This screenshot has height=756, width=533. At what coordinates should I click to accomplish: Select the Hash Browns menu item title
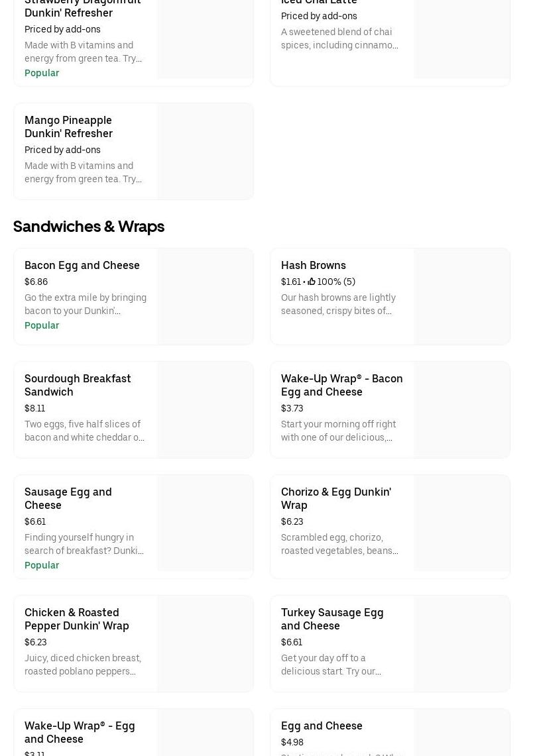coord(313,265)
